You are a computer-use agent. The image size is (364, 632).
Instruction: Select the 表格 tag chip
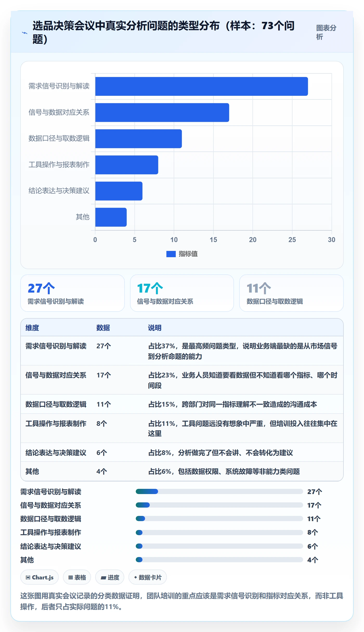coord(77,577)
